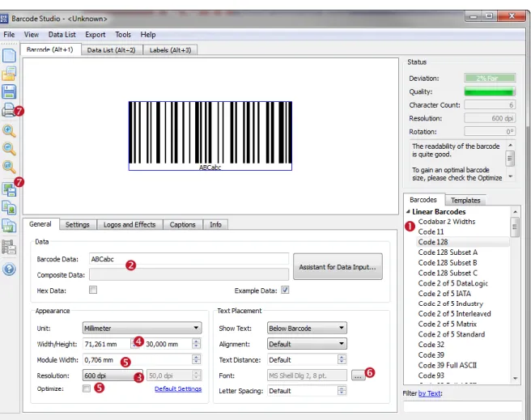
Task: Select Code 2 of 5 Interleaved
Action: 454,314
